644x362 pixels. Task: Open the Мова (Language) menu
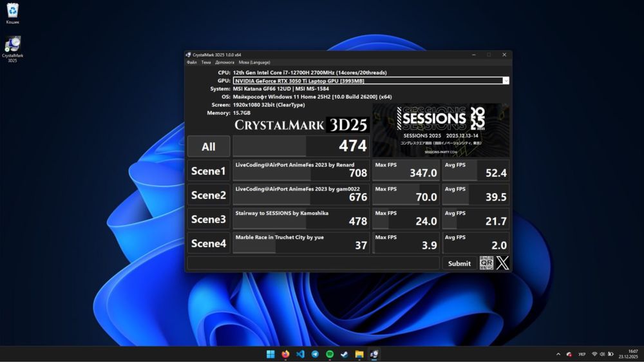click(x=254, y=62)
